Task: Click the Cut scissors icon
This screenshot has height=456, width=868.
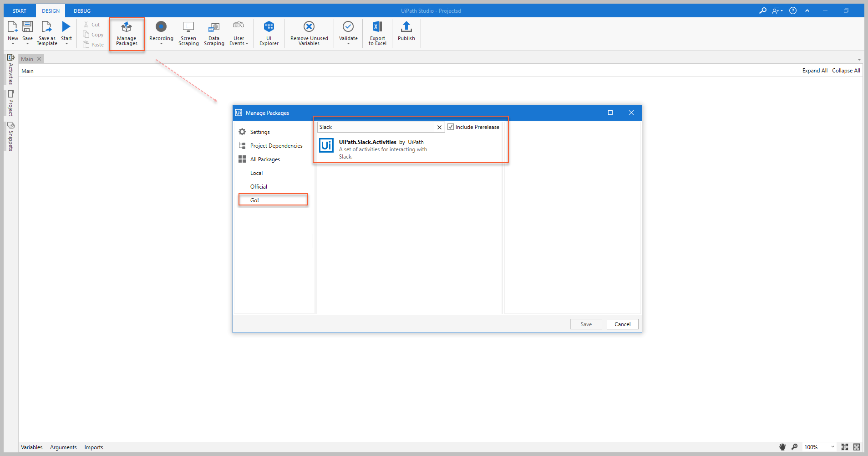Action: 86,25
